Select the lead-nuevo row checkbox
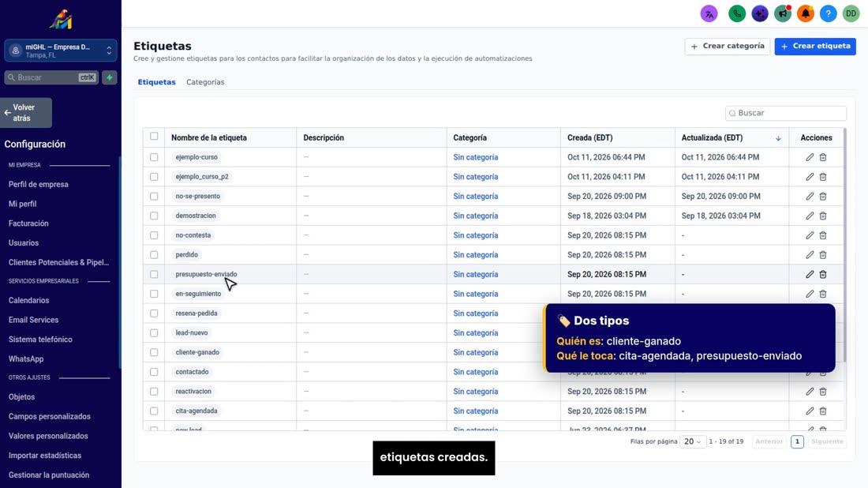 click(154, 333)
